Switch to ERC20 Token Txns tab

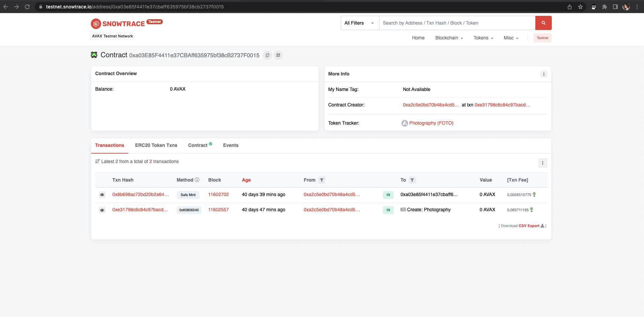pos(156,146)
